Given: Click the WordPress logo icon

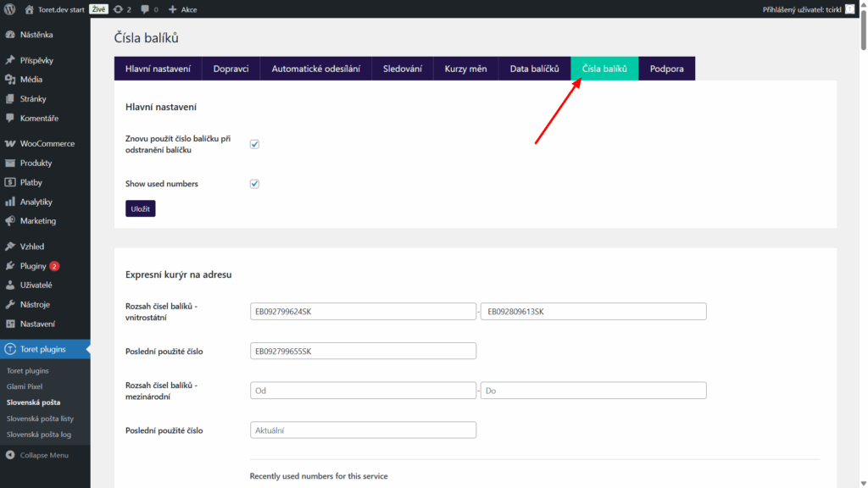Looking at the screenshot, I should [10, 9].
